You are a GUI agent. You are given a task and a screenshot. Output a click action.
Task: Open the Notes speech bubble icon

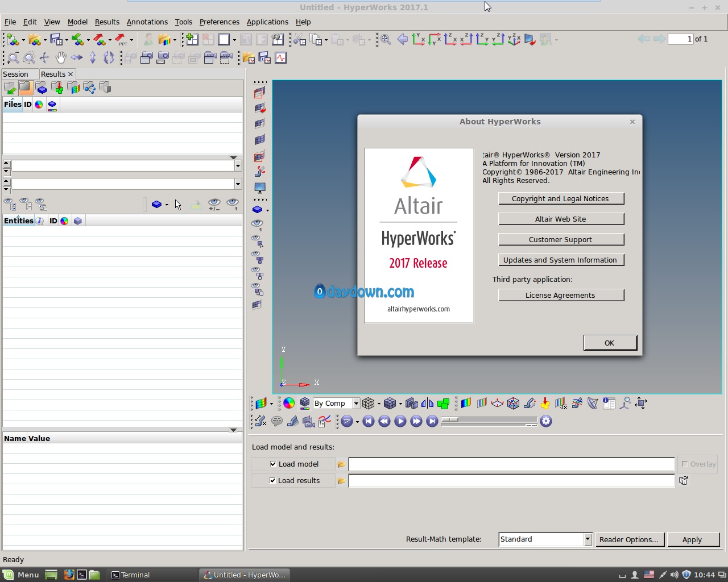coord(277,421)
